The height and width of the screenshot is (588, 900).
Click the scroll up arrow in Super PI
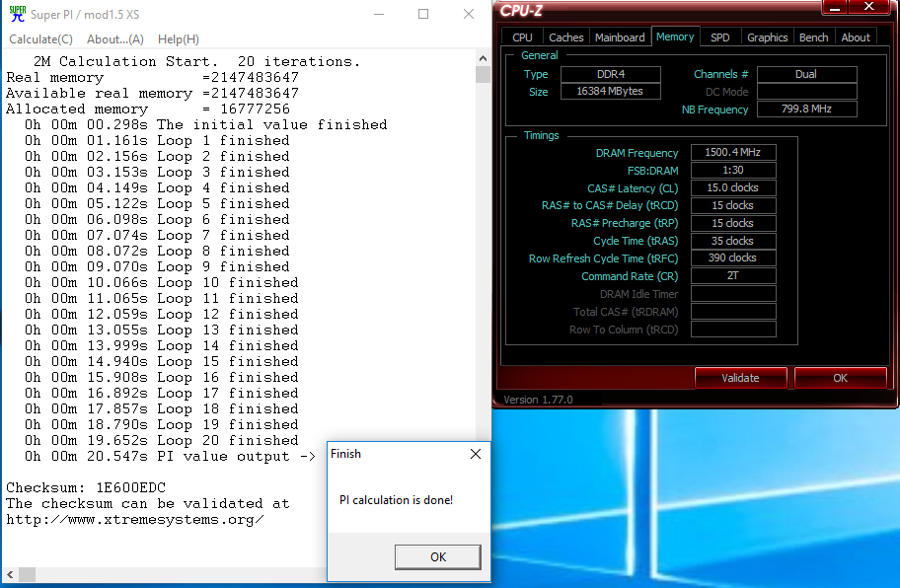click(483, 58)
